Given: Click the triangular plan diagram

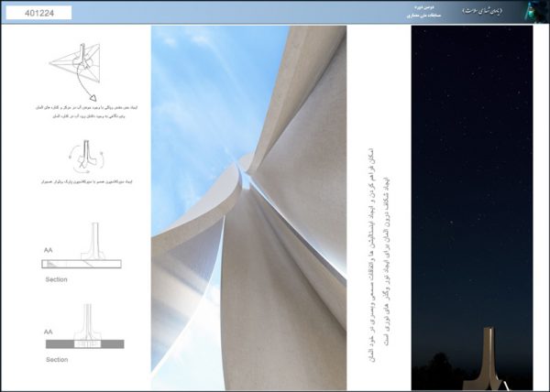Looking at the screenshot, I should click(80, 64).
